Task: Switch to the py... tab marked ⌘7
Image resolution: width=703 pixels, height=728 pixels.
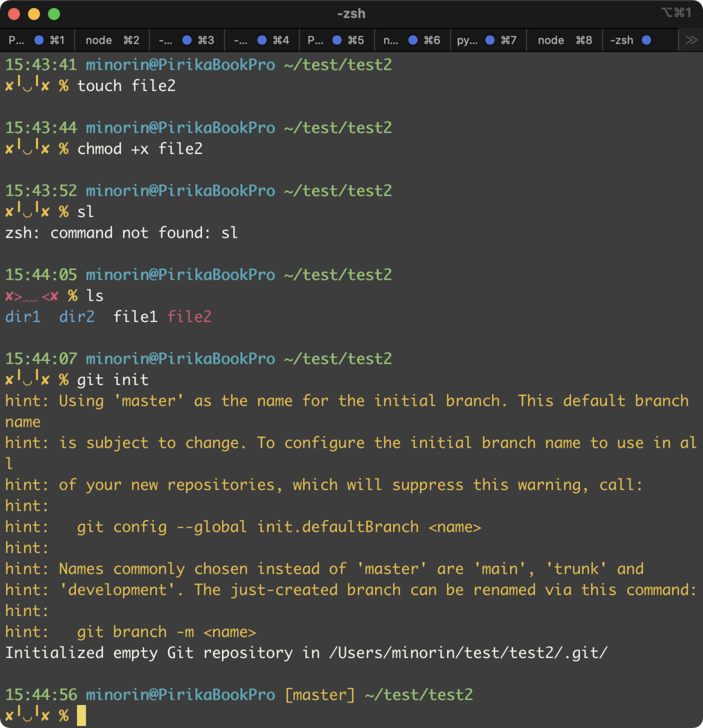Action: point(487,40)
